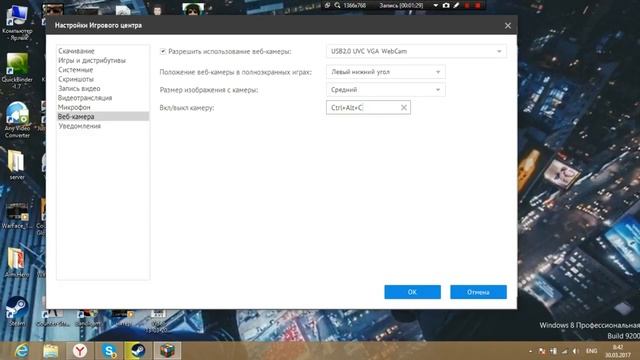Open Steam from the taskbar
The height and width of the screenshot is (360, 640).
[x=138, y=351]
